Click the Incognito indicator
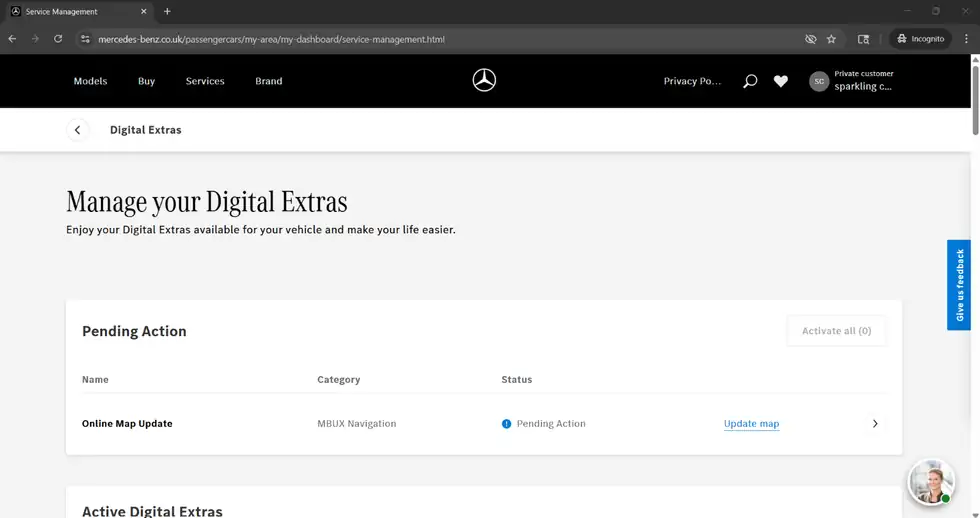The height and width of the screenshot is (518, 980). click(921, 39)
